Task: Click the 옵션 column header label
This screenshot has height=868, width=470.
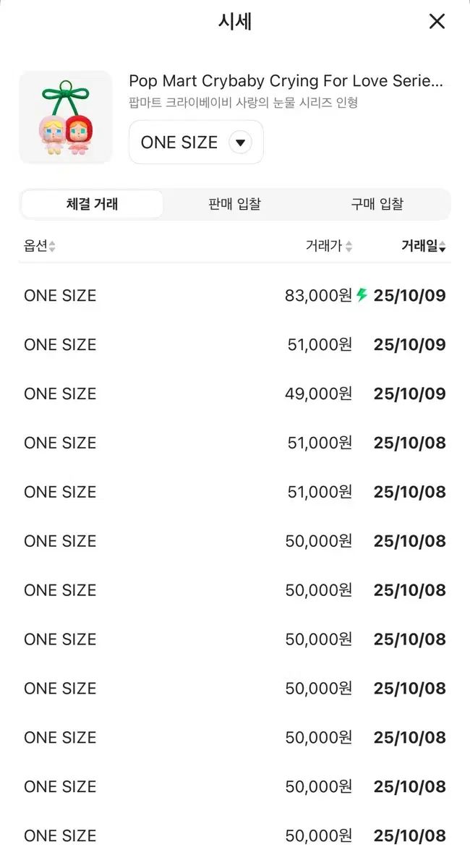Action: click(x=35, y=247)
